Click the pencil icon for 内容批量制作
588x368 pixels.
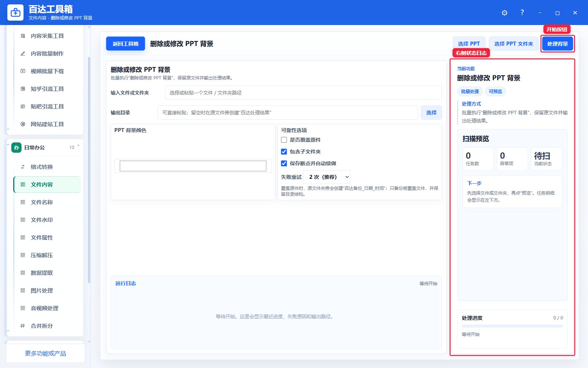coord(23,54)
